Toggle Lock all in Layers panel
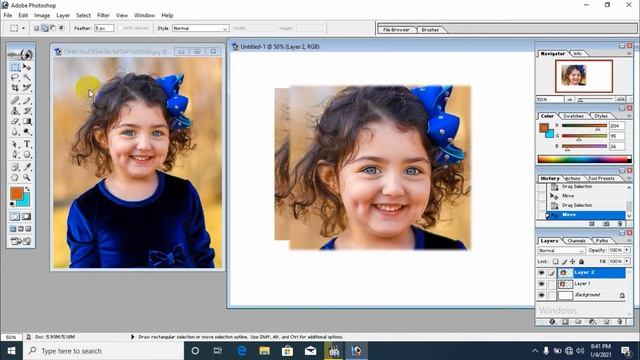Image resolution: width=640 pixels, height=360 pixels. [582, 261]
